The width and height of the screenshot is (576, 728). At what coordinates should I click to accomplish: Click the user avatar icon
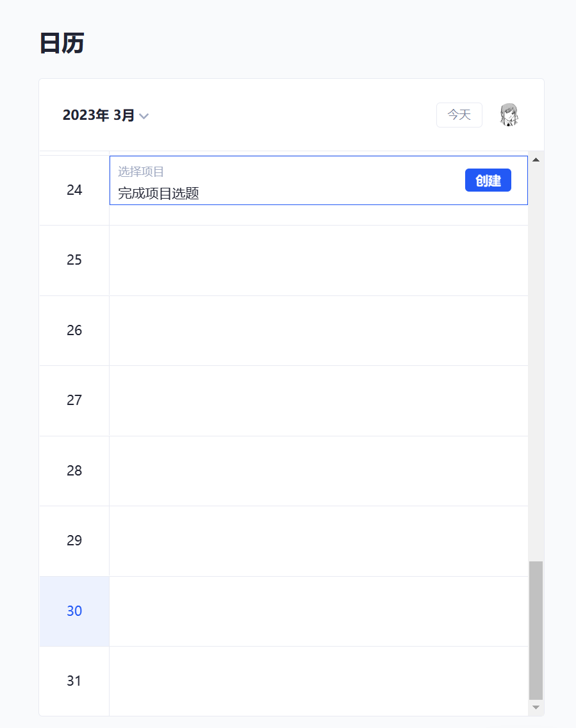tap(509, 115)
